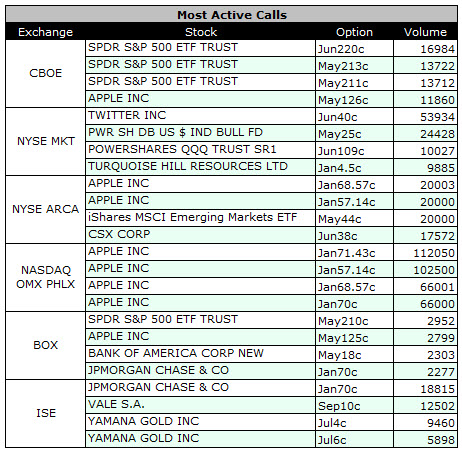Image resolution: width=462 pixels, height=452 pixels.
Task: Click the Option column header
Action: pyautogui.click(x=354, y=32)
